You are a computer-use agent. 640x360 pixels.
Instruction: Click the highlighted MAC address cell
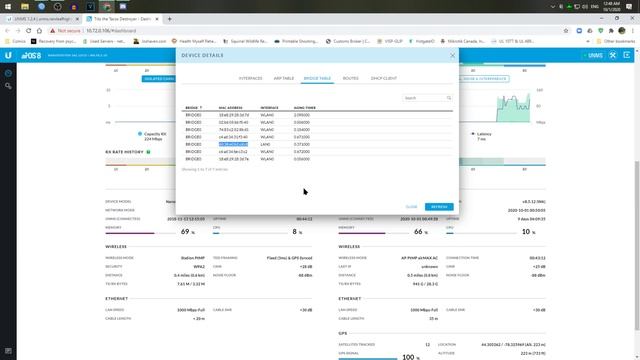[233, 144]
